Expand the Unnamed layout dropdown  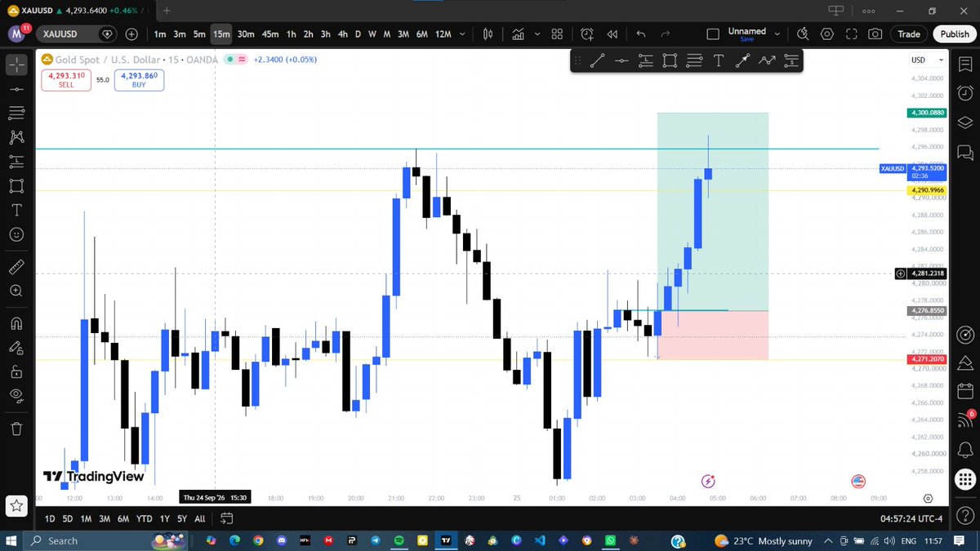click(776, 34)
